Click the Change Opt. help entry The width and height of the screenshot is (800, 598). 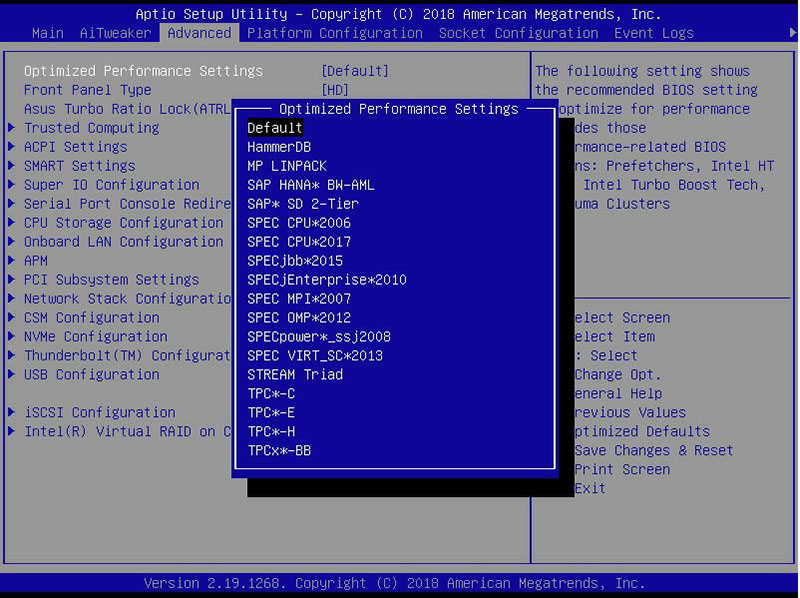click(618, 375)
